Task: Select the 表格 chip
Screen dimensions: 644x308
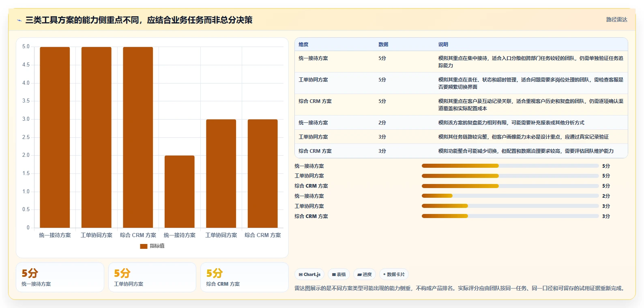Action: coord(339,274)
